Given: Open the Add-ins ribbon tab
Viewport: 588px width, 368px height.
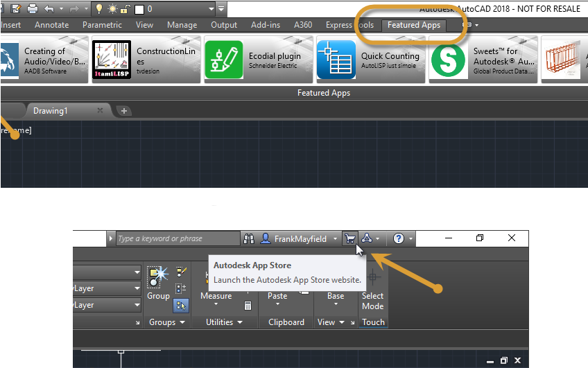Looking at the screenshot, I should (266, 25).
